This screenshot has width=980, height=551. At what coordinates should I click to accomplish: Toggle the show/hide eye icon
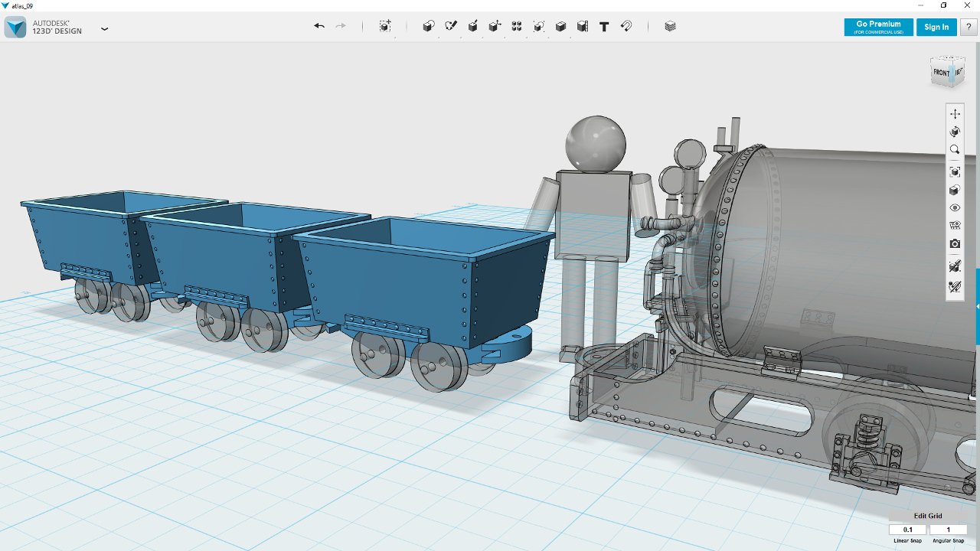pyautogui.click(x=955, y=207)
